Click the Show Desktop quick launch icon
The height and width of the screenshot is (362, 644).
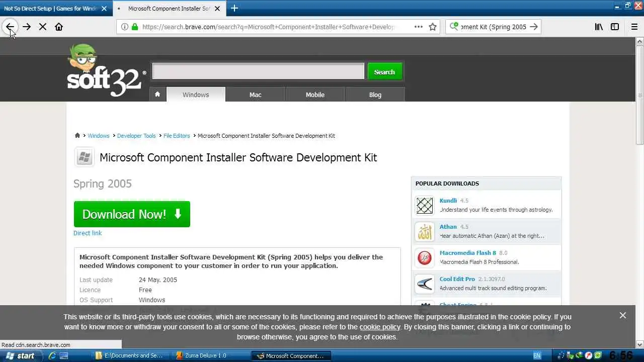(x=64, y=355)
